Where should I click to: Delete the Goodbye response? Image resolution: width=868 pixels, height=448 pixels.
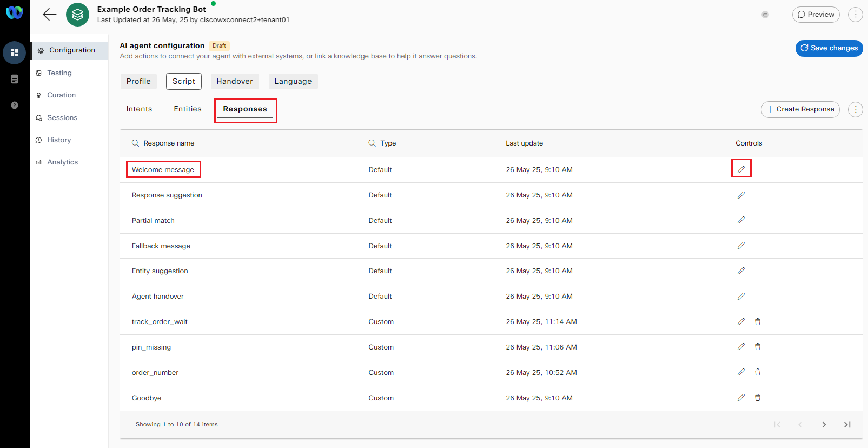tap(758, 398)
